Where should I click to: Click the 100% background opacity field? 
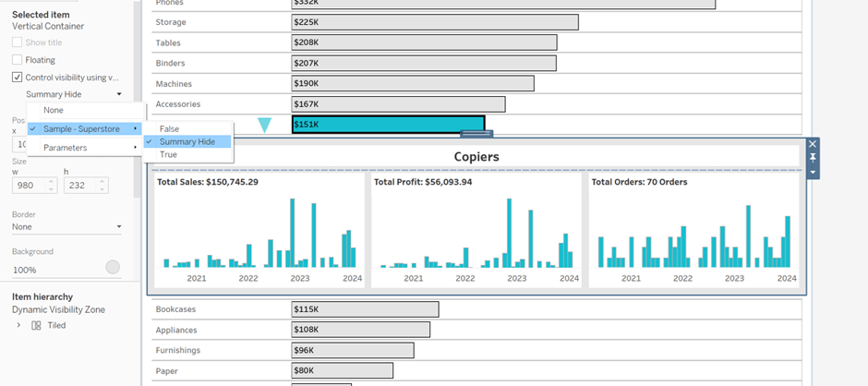(55, 270)
